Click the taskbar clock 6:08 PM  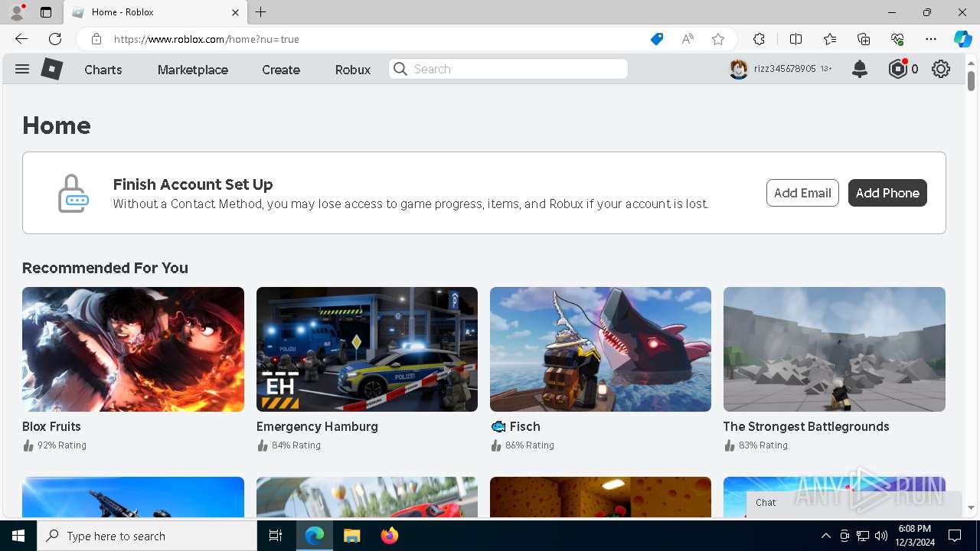(914, 529)
